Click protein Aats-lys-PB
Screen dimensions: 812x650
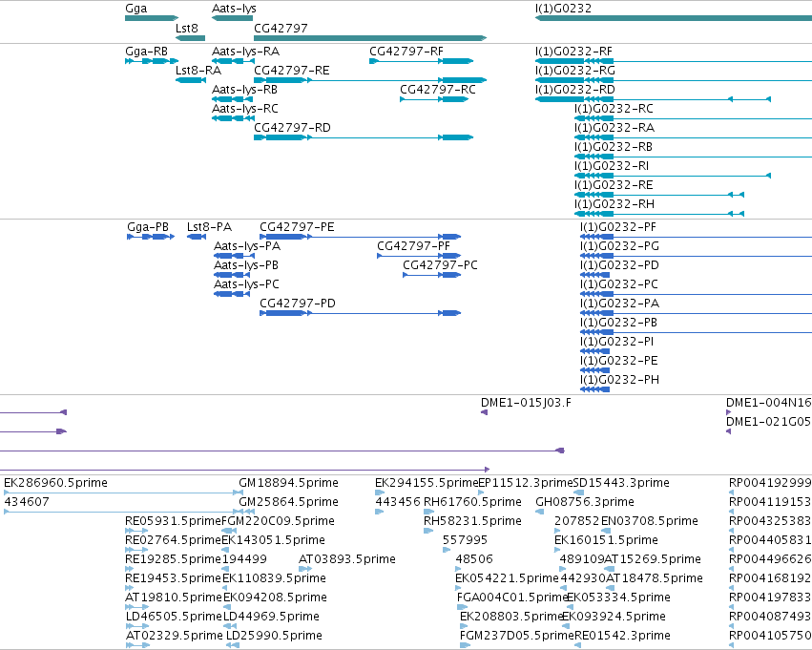point(246,265)
